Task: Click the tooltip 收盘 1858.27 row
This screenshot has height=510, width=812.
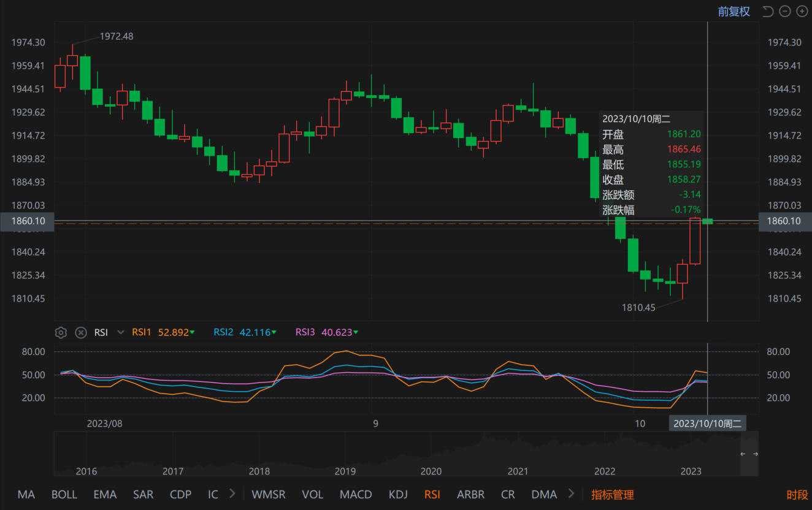Action: pos(651,180)
